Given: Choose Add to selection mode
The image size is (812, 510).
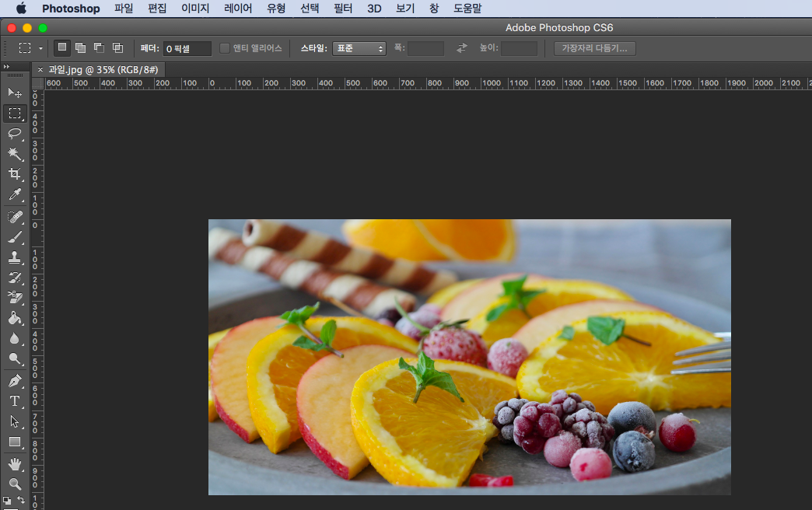Looking at the screenshot, I should (80, 47).
